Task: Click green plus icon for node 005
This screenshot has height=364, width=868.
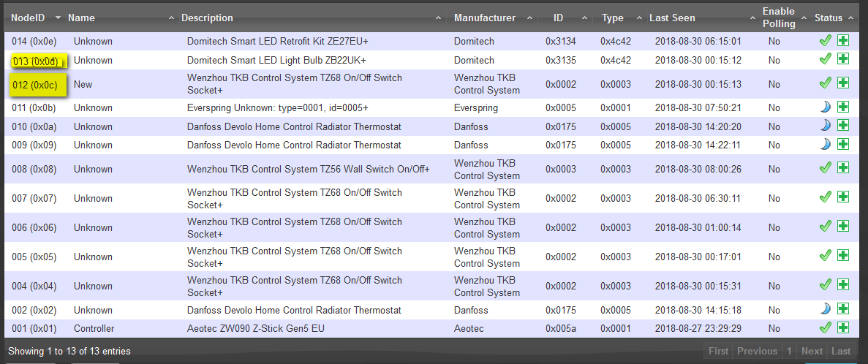Action: click(842, 256)
